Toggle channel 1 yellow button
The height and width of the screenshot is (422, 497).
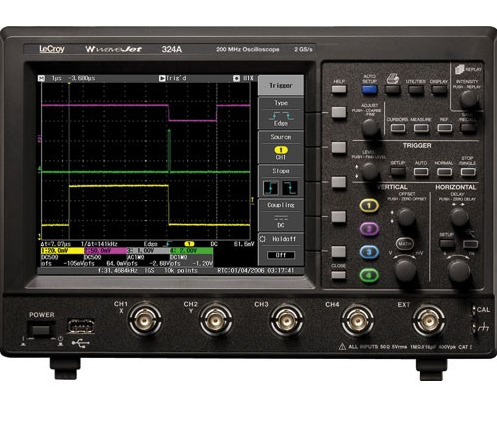[369, 206]
